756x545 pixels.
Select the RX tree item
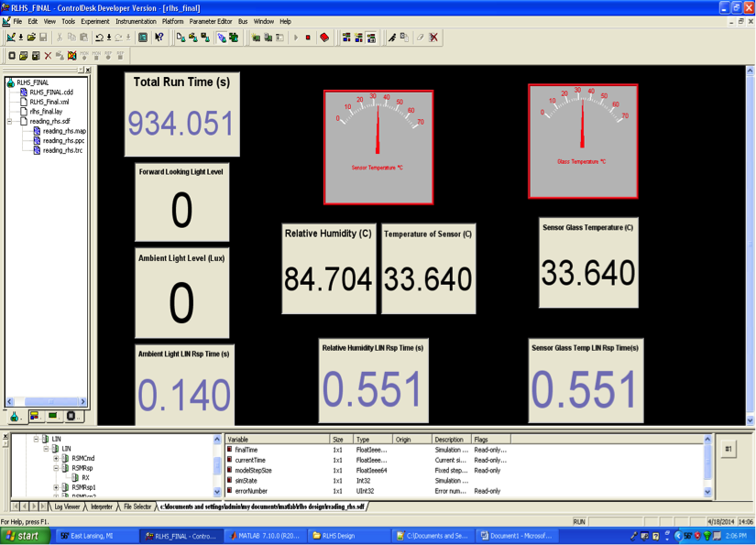click(85, 477)
